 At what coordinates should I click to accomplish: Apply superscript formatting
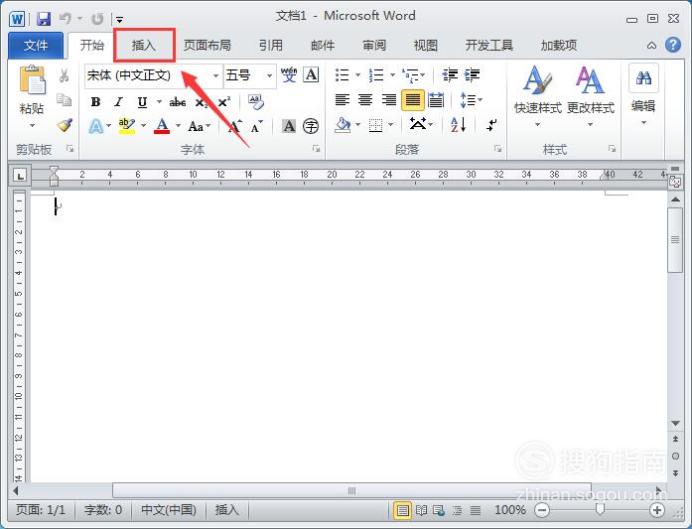point(224,102)
